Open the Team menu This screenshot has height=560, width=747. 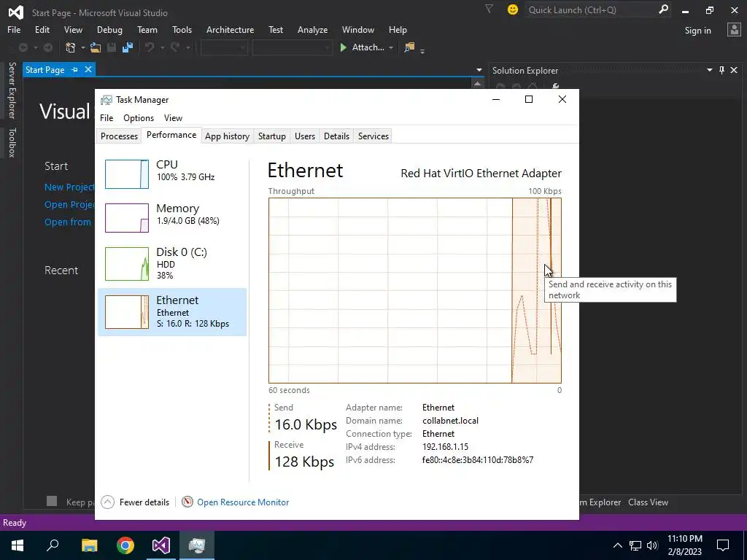click(x=147, y=29)
